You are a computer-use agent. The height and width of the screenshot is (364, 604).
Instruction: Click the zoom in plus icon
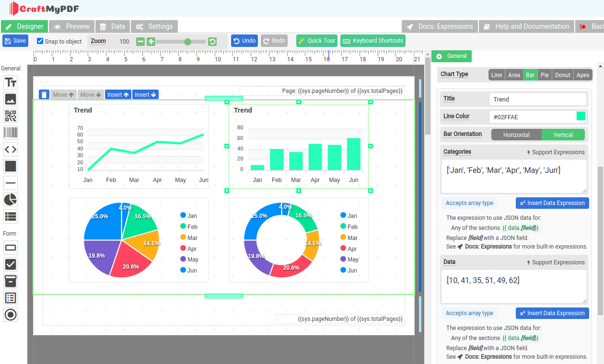click(151, 42)
